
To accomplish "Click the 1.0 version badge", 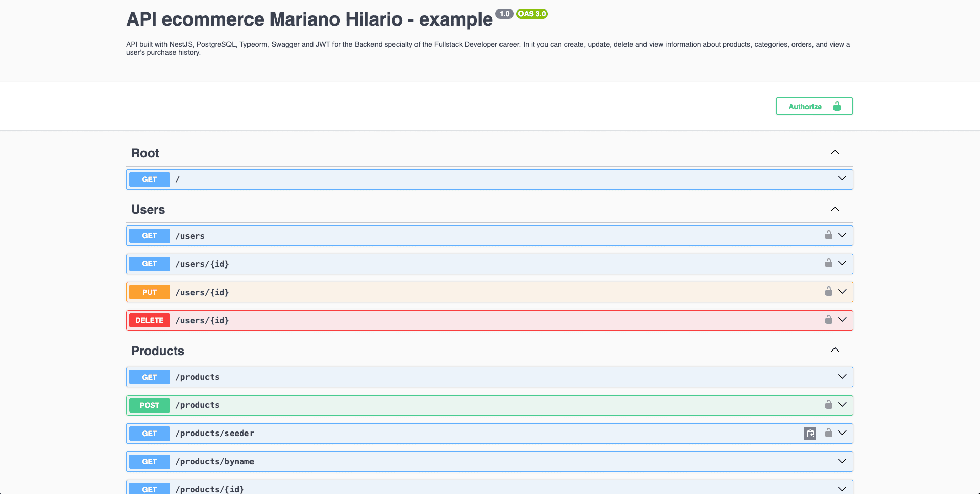I will click(x=504, y=14).
